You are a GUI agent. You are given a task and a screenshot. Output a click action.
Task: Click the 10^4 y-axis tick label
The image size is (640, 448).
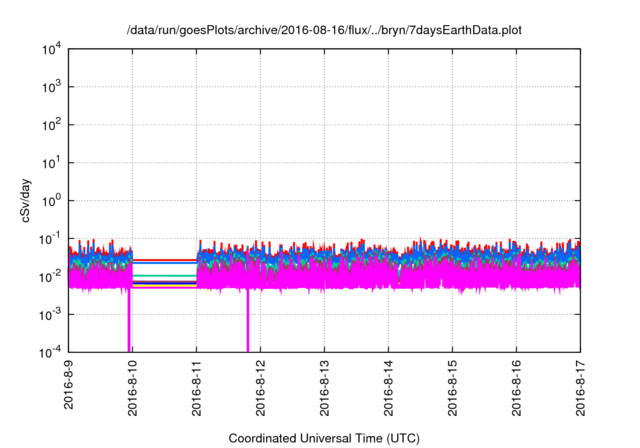click(51, 50)
